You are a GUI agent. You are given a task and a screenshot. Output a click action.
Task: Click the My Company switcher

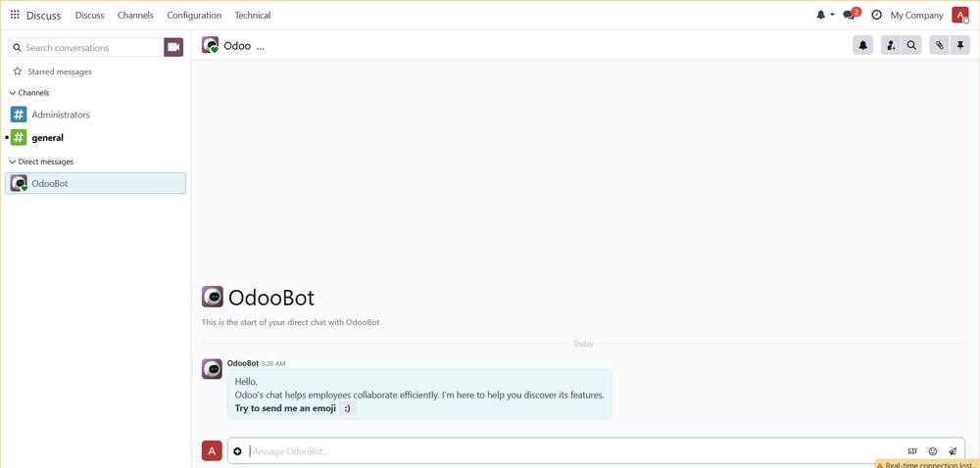point(916,15)
